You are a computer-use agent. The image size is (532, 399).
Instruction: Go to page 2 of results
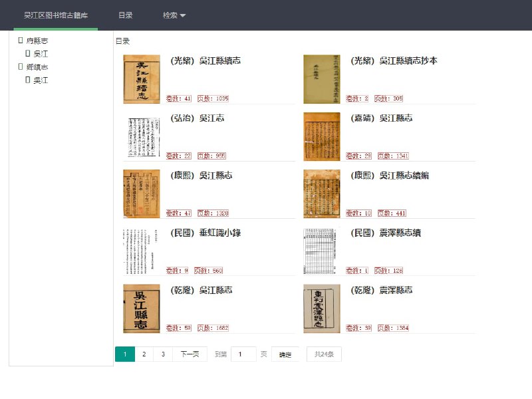(144, 354)
